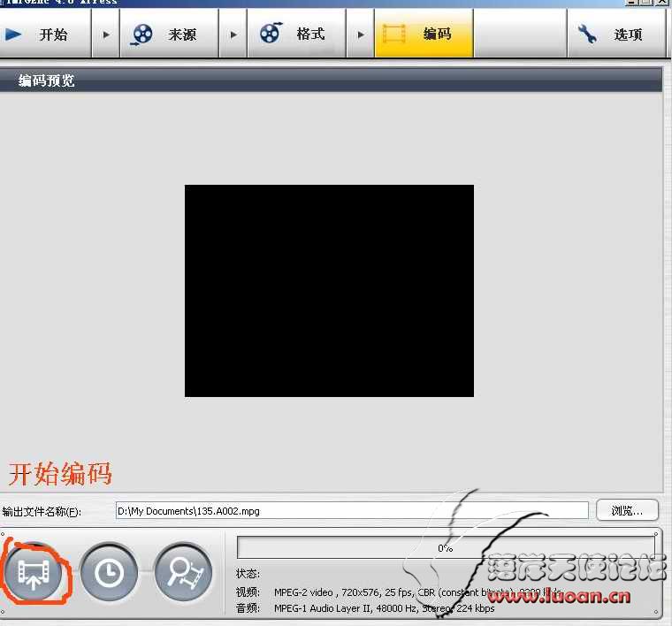Open 选项 (Options) settings
Viewport: 672px width, 626px height.
coord(616,34)
